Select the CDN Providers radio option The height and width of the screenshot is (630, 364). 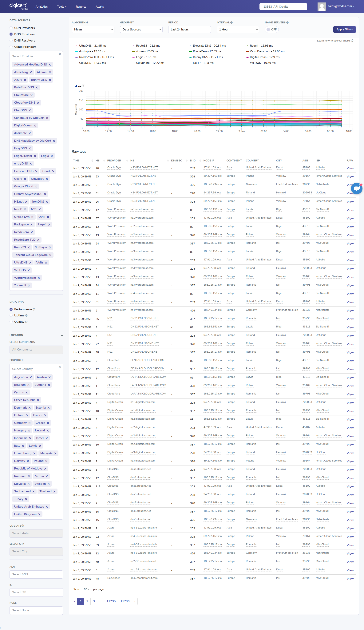coord(11,28)
